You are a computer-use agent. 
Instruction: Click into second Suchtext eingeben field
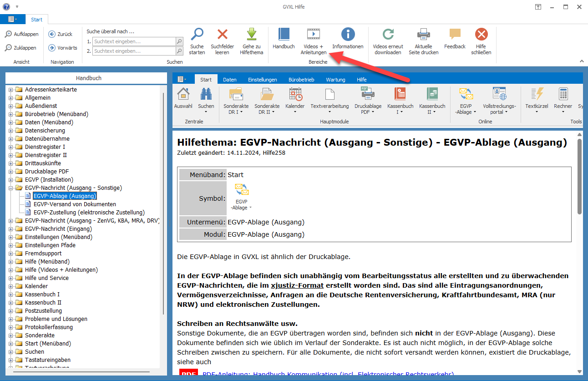pos(134,51)
